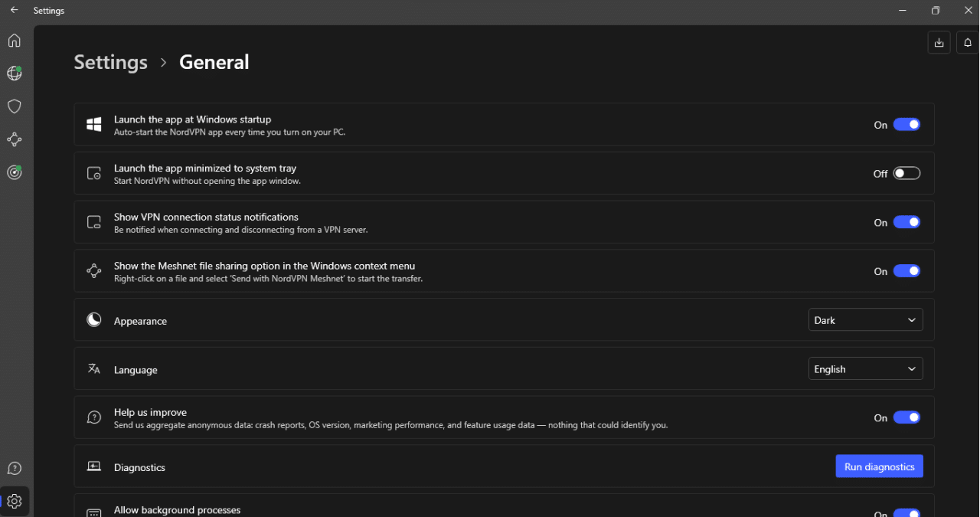Disable VPN connection status notifications
The height and width of the screenshot is (517, 980).
tap(906, 221)
